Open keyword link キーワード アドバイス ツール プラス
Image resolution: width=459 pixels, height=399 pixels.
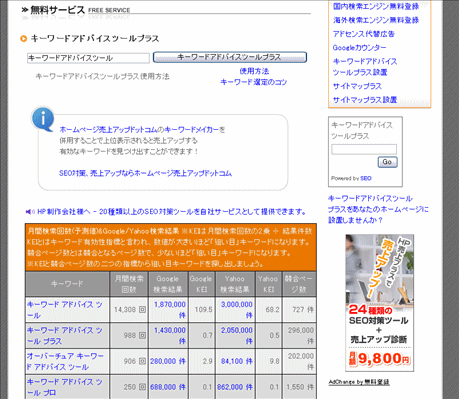pos(65,335)
